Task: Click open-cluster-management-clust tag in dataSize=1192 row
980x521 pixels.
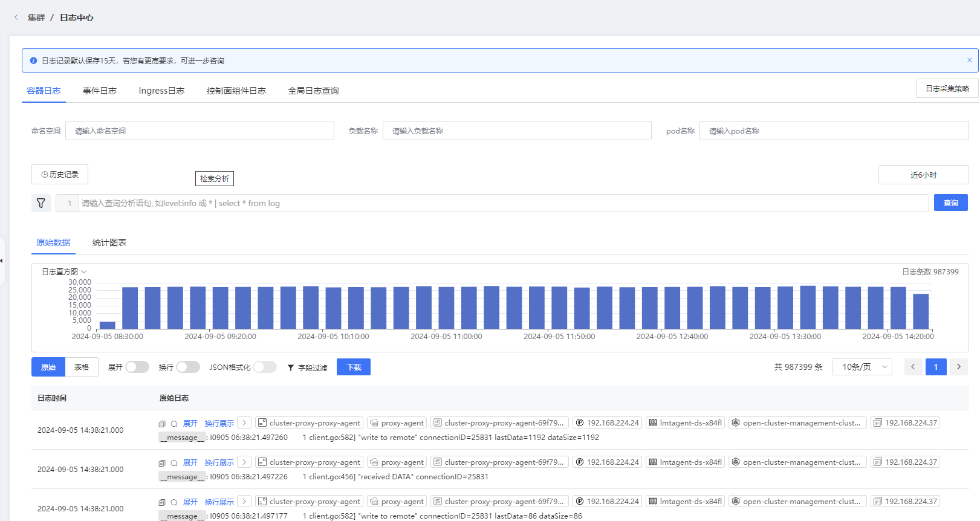Action: click(x=797, y=423)
